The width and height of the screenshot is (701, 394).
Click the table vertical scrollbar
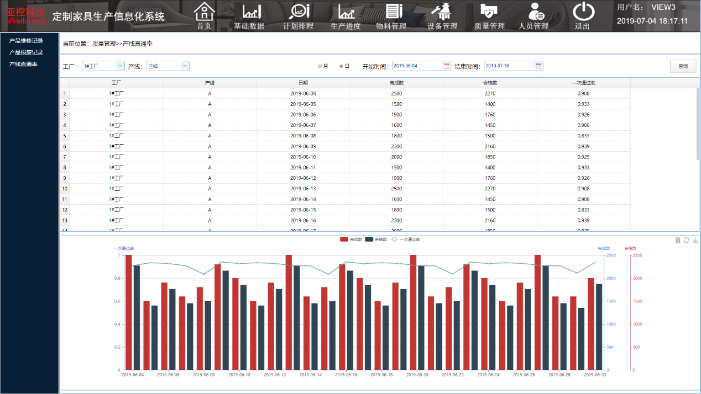pos(698,123)
